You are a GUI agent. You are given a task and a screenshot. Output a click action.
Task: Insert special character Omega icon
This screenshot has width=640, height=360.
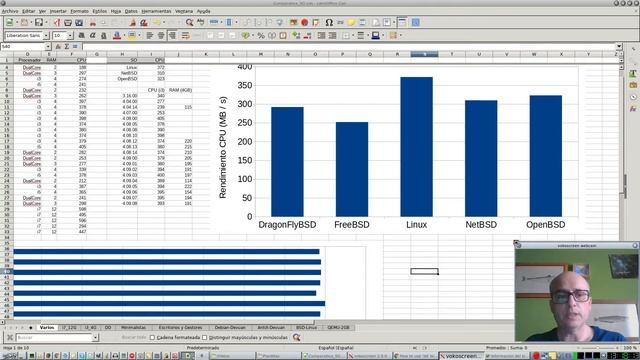tap(329, 22)
